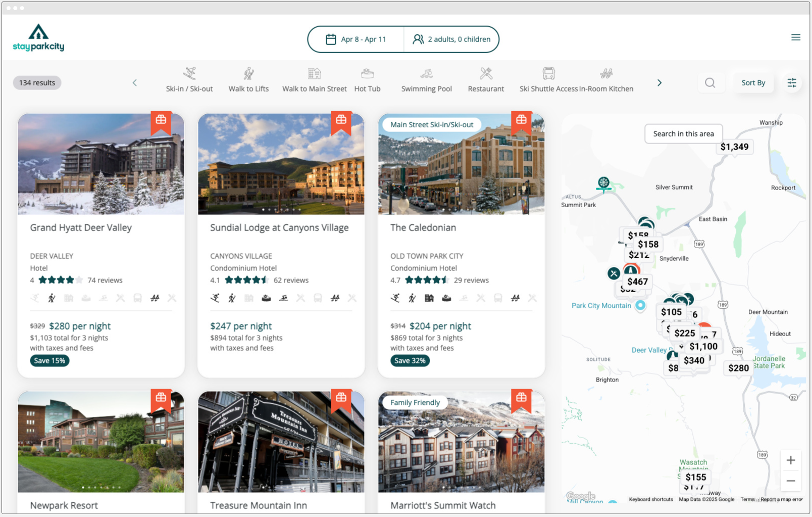Image resolution: width=812 pixels, height=517 pixels.
Task: Click building amenity icon on The Caledonian card
Action: (429, 298)
